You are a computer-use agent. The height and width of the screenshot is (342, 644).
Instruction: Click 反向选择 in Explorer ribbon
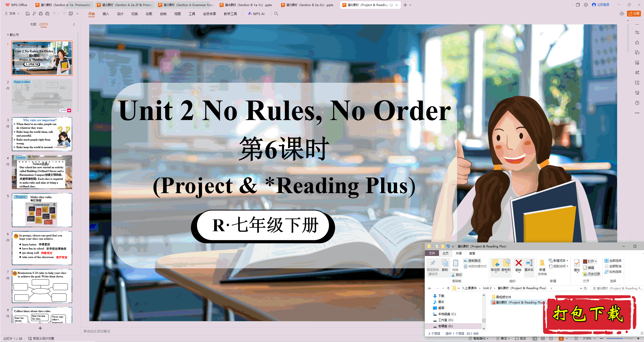click(613, 272)
